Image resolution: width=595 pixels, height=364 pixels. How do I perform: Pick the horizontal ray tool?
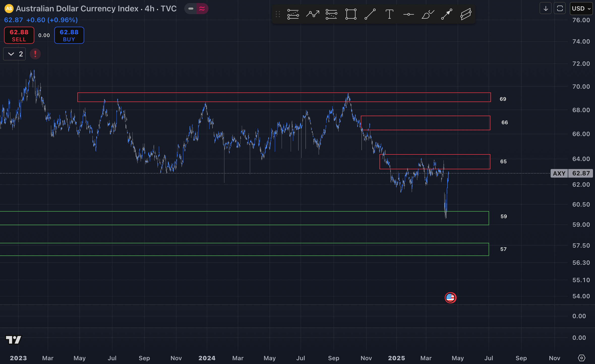(x=408, y=14)
